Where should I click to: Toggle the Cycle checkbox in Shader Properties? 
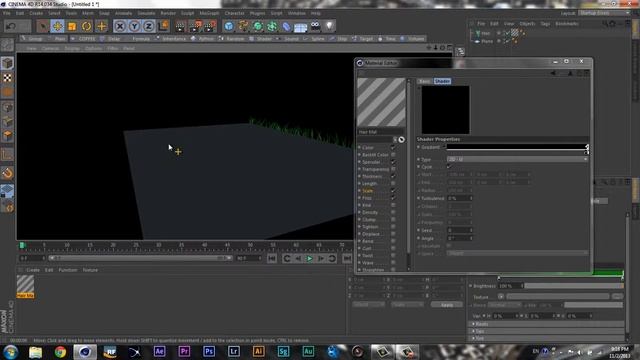click(x=449, y=167)
